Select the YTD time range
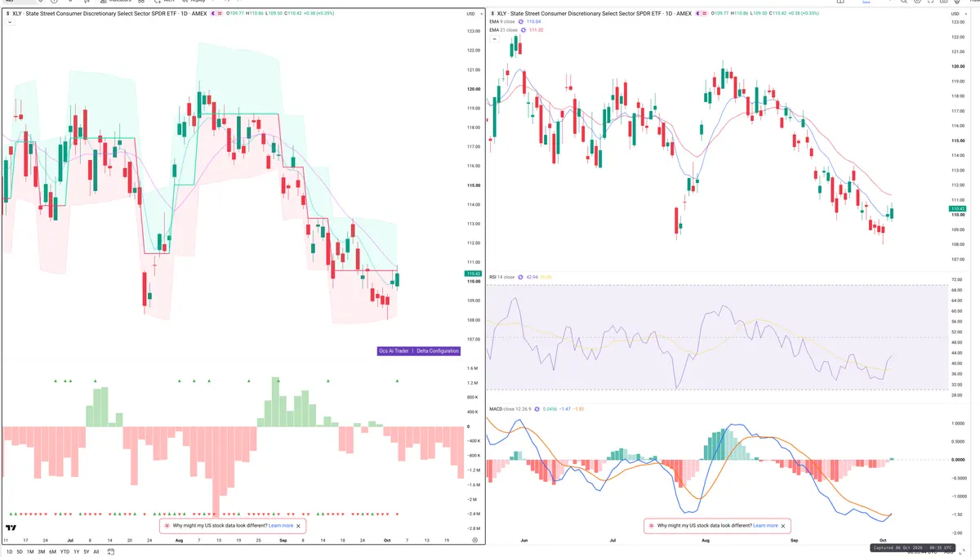This screenshot has height=557, width=980. click(65, 552)
